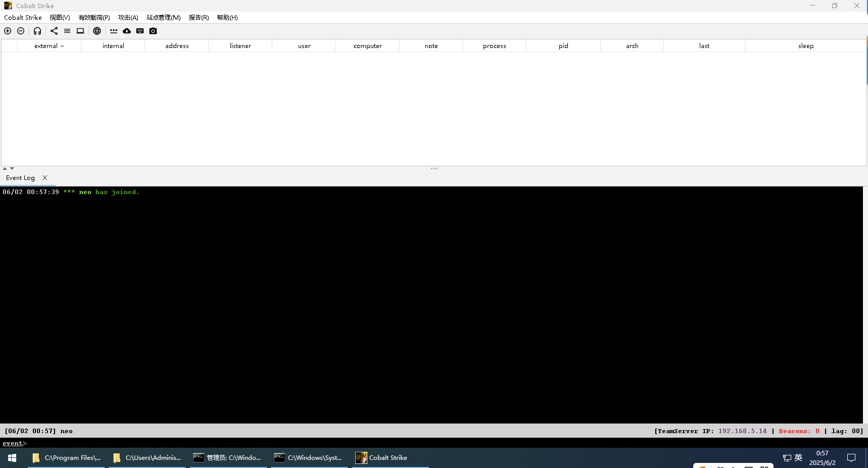Close the Event Log tab

click(45, 177)
